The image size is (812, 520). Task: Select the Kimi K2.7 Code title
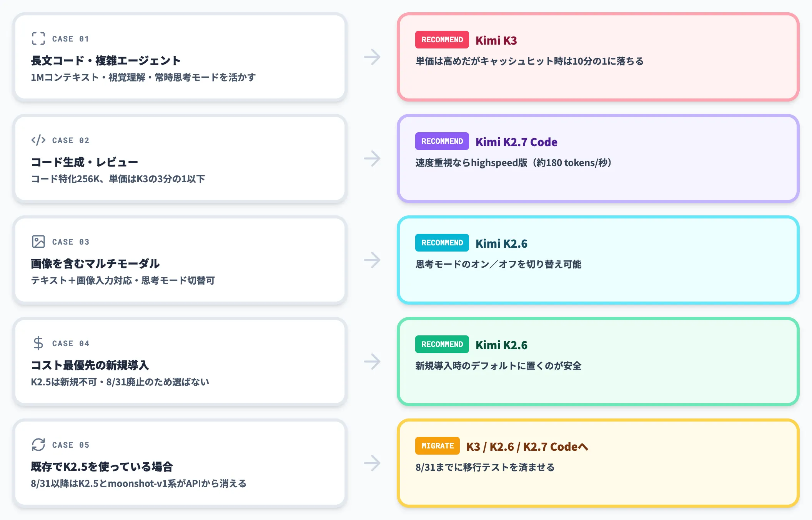coord(516,142)
